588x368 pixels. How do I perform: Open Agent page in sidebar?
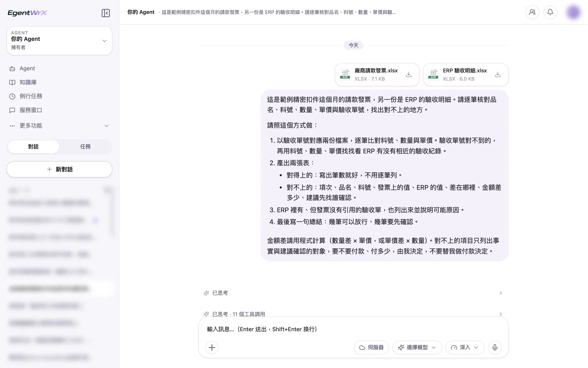click(x=59, y=69)
